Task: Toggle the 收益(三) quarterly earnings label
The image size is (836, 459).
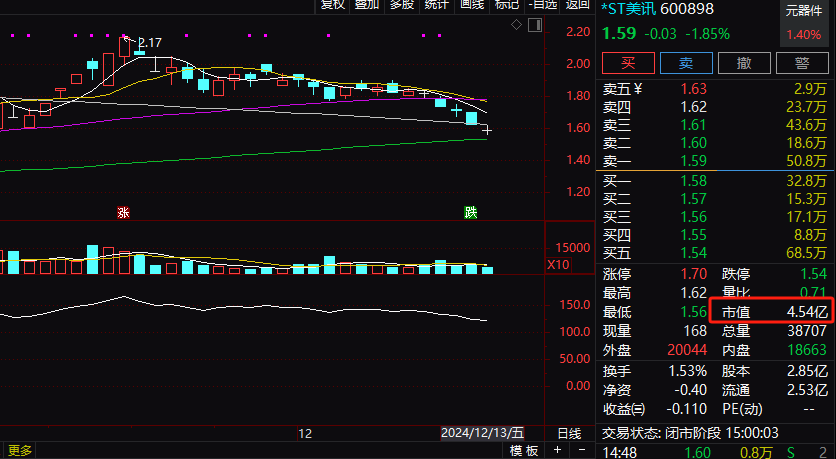Action: tap(625, 408)
